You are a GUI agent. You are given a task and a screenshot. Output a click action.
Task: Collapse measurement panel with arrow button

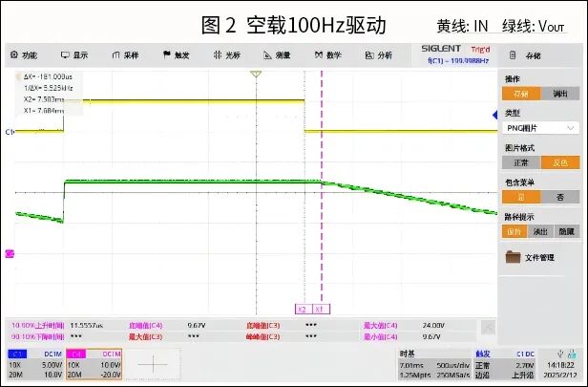click(x=488, y=328)
